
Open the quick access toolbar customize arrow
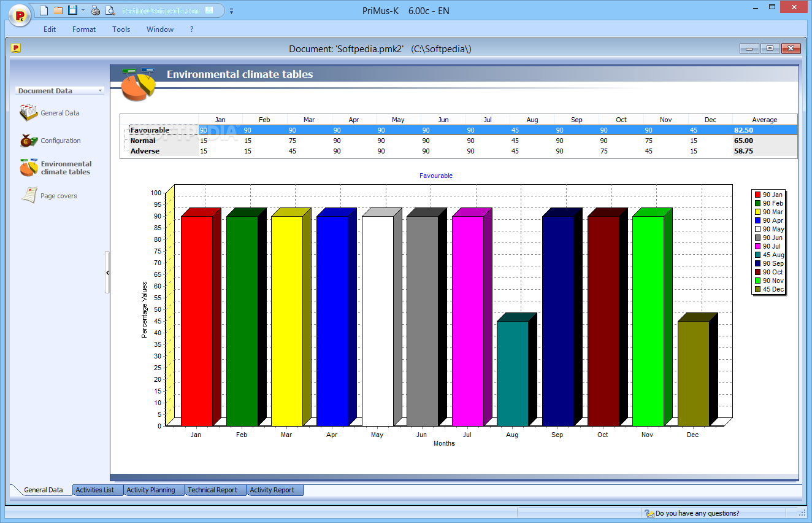[x=231, y=11]
